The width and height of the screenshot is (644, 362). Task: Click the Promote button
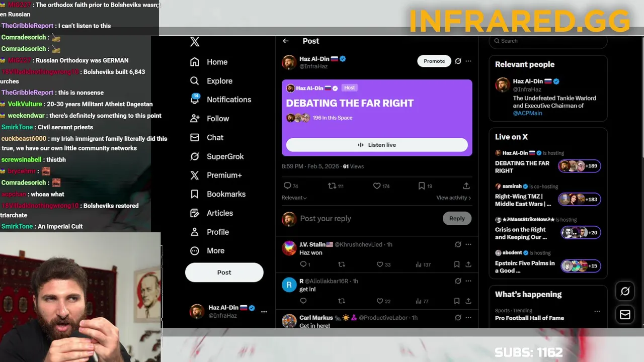point(434,61)
